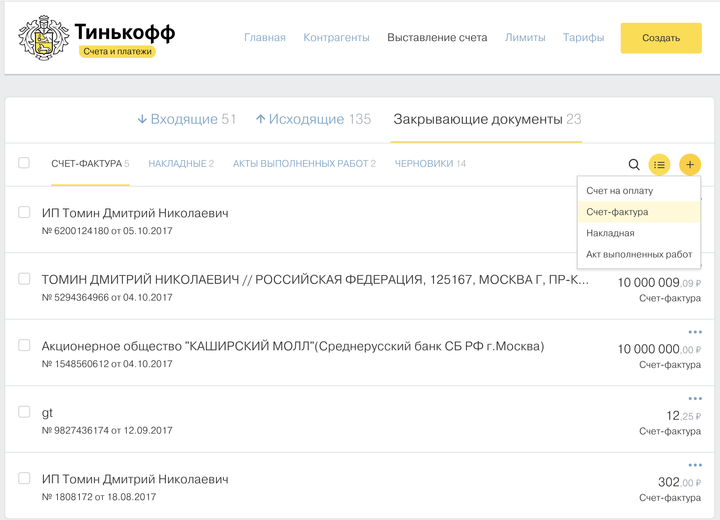The height and width of the screenshot is (520, 720).
Task: Open ЧЕРНОВИКИ sub-tab
Action: click(430, 164)
